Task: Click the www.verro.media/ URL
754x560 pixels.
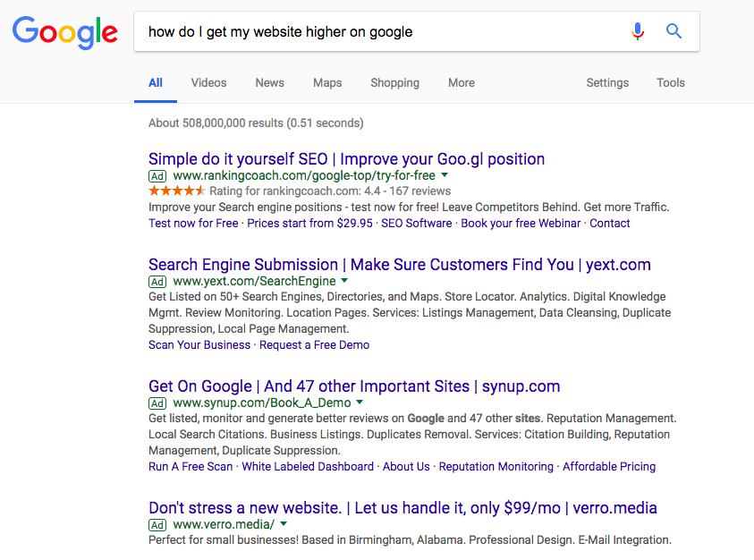Action: click(225, 524)
